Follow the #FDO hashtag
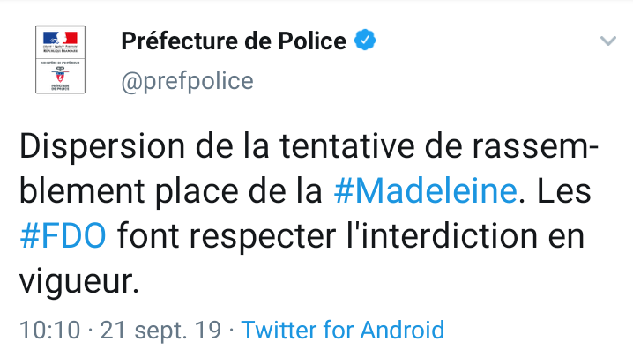 point(63,235)
